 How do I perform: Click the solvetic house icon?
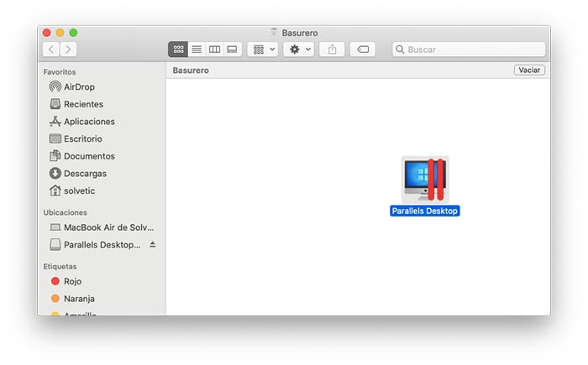pos(55,190)
